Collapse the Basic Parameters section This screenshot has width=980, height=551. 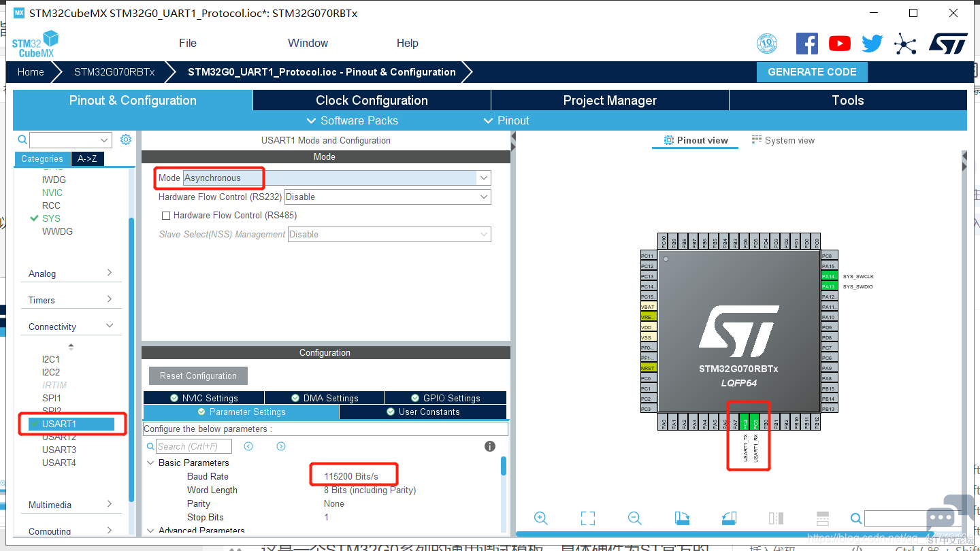pyautogui.click(x=150, y=463)
